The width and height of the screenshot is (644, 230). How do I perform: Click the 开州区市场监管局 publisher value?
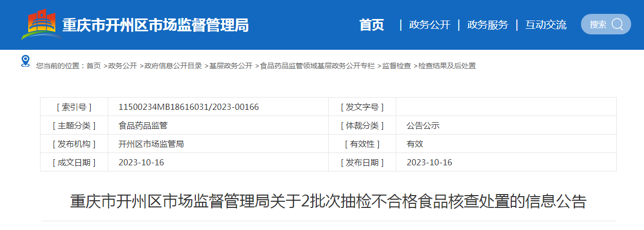coord(151,144)
